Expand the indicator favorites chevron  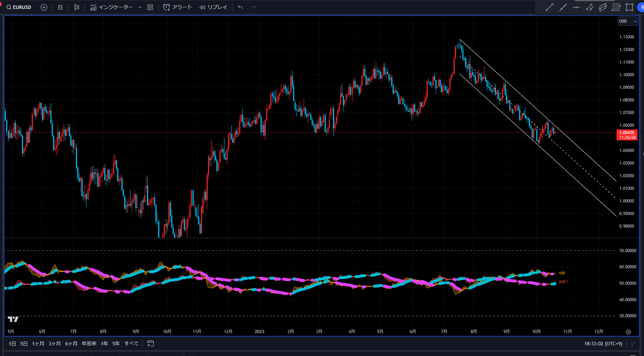tap(140, 7)
